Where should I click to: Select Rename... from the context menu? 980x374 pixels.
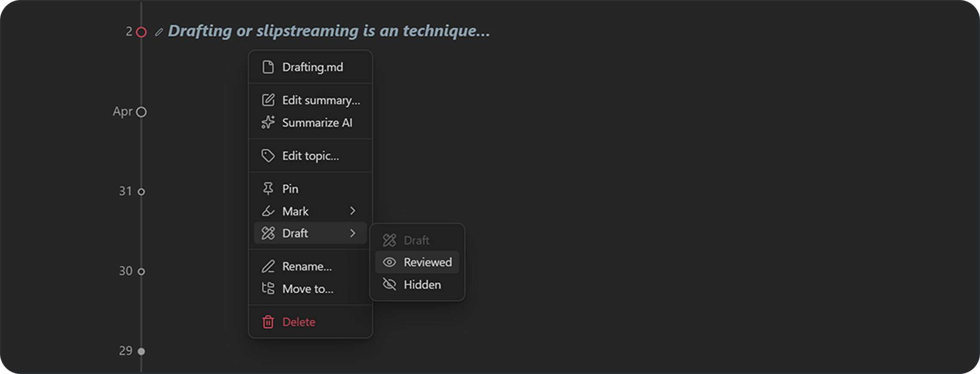pyautogui.click(x=307, y=267)
